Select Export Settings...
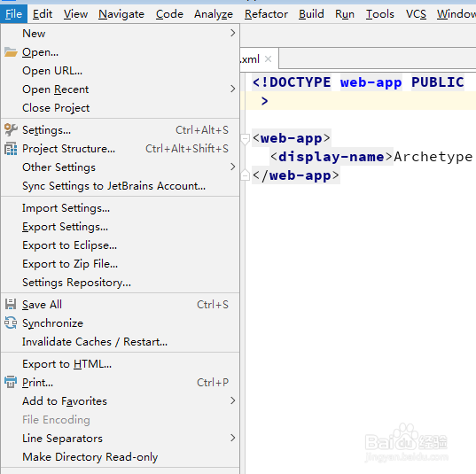476x474 pixels. 121,227
